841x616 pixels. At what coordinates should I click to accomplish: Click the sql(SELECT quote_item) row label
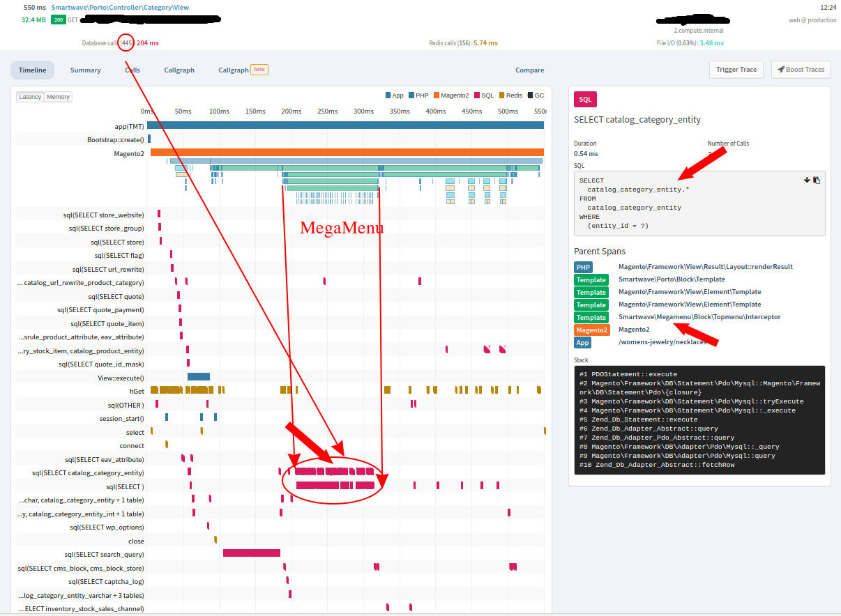[107, 323]
